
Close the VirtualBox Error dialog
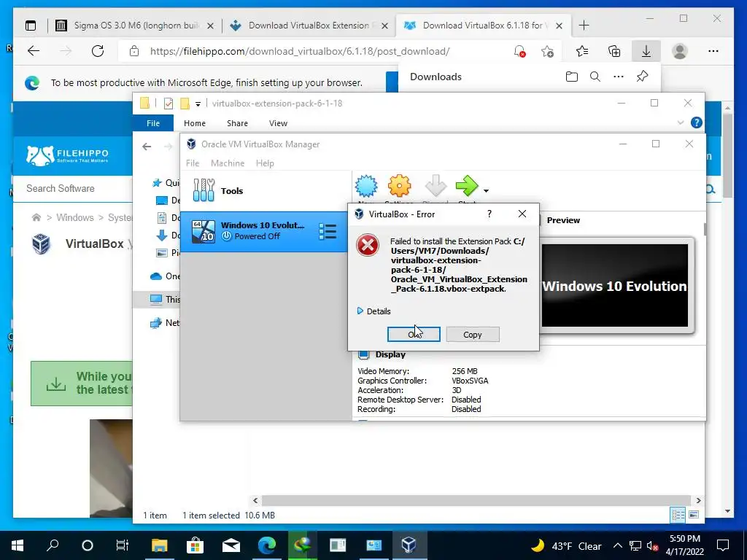pyautogui.click(x=522, y=214)
